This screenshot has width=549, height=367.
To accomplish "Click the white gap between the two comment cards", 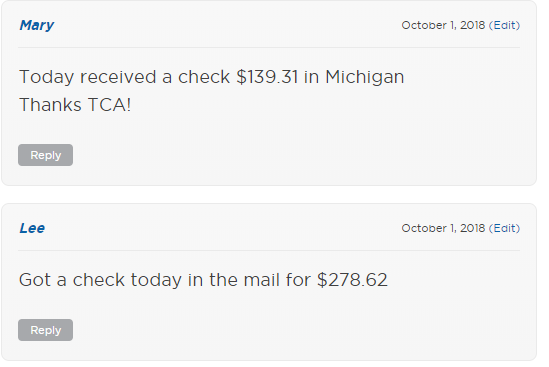I will coord(269,195).
